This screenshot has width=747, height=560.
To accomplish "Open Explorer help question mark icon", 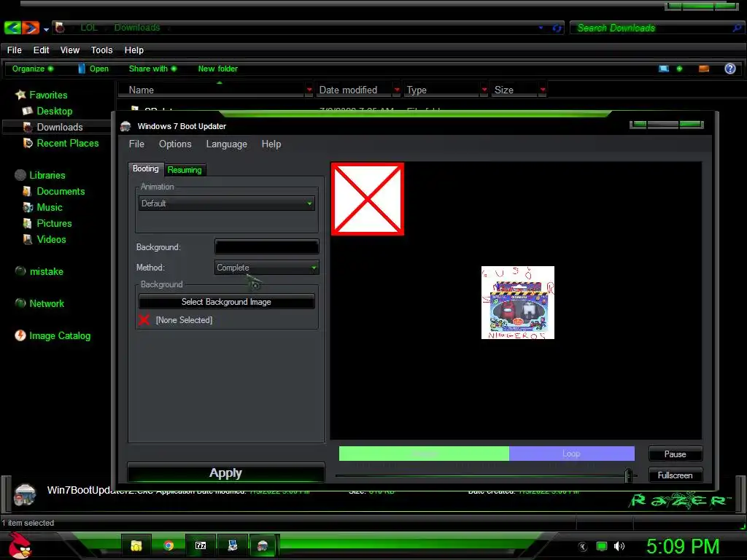I will point(729,69).
